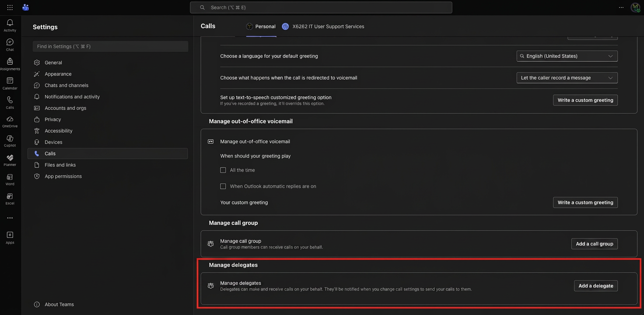The width and height of the screenshot is (644, 315).
Task: Open the app launcher grid icon
Action: (x=10, y=7)
